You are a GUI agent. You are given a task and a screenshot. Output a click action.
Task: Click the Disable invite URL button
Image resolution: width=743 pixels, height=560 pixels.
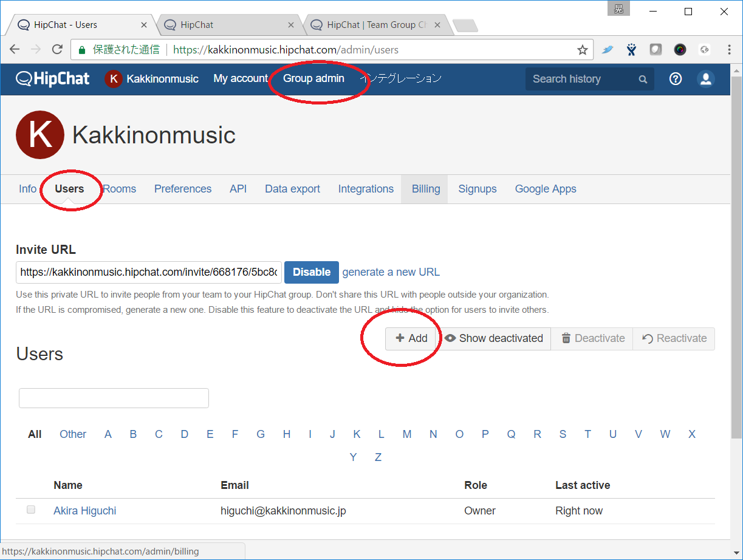(312, 272)
